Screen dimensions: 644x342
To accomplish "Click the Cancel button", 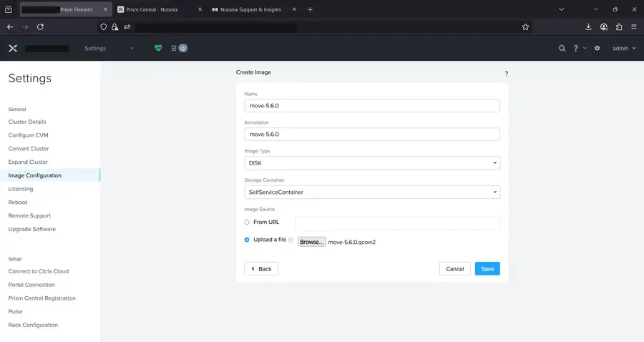I will pos(454,269).
